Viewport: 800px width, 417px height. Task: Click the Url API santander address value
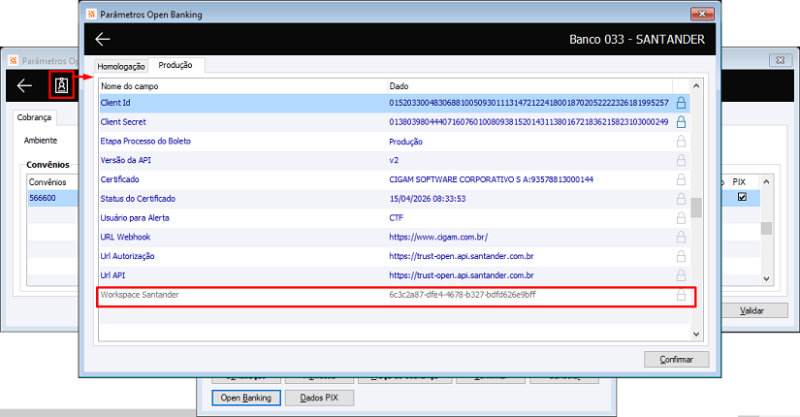click(x=461, y=275)
